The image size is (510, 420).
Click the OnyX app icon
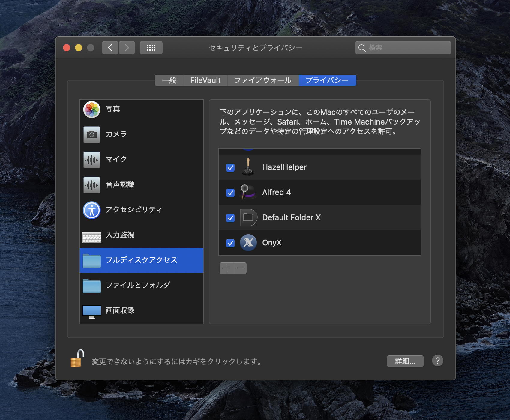[x=248, y=243]
